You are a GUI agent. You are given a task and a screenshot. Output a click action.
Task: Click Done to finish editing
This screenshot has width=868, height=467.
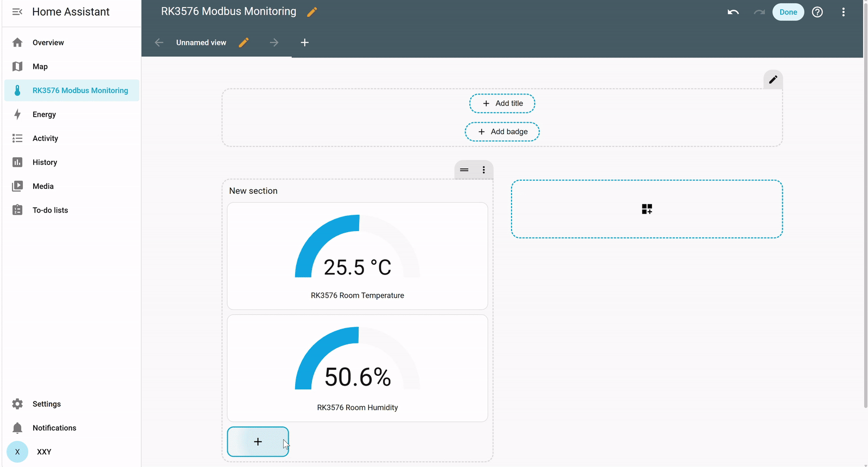(x=788, y=12)
